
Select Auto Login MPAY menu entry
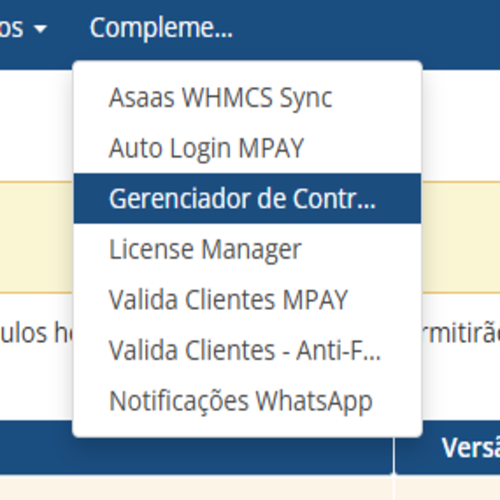coord(247,148)
